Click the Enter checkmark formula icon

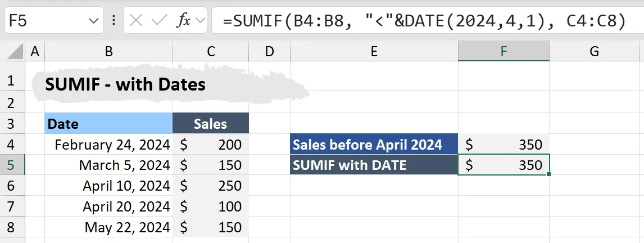[160, 21]
